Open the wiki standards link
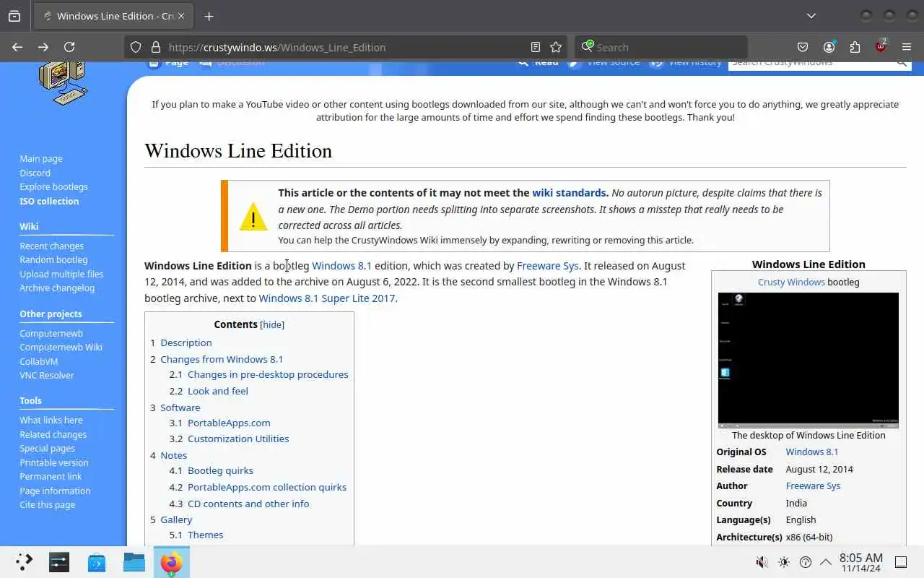The width and height of the screenshot is (924, 578). coord(569,193)
